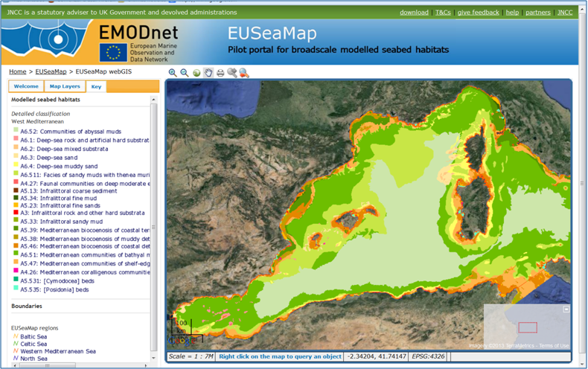The height and width of the screenshot is (369, 588).
Task: Click the Baltic Sea region line symbol
Action: [x=16, y=336]
